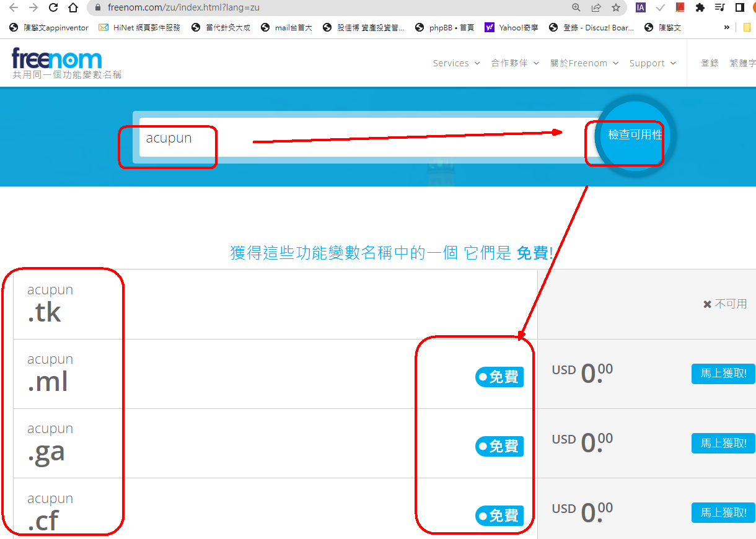Expand the Support menu
This screenshot has height=539, width=756.
tap(653, 63)
